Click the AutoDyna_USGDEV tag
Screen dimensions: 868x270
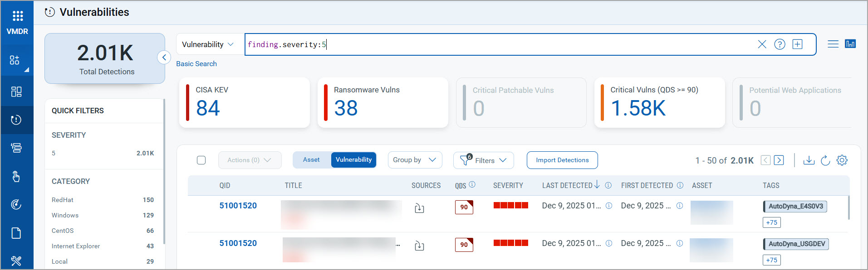[x=796, y=244]
